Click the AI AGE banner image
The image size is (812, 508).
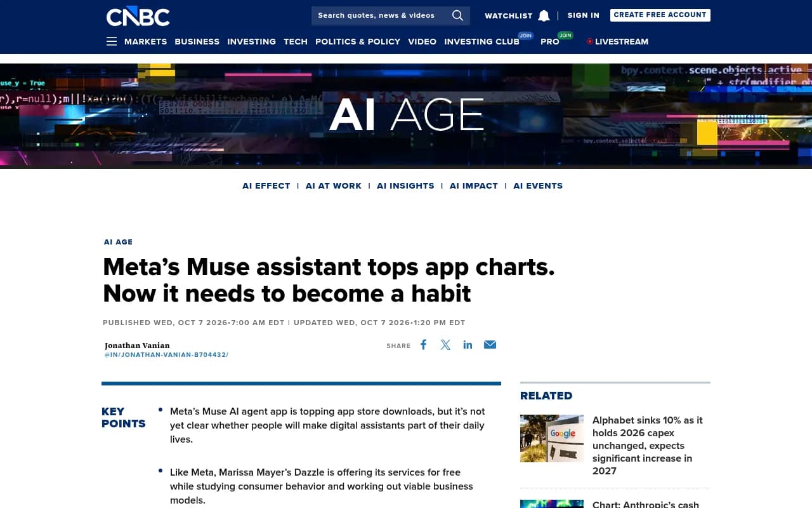[406, 115]
